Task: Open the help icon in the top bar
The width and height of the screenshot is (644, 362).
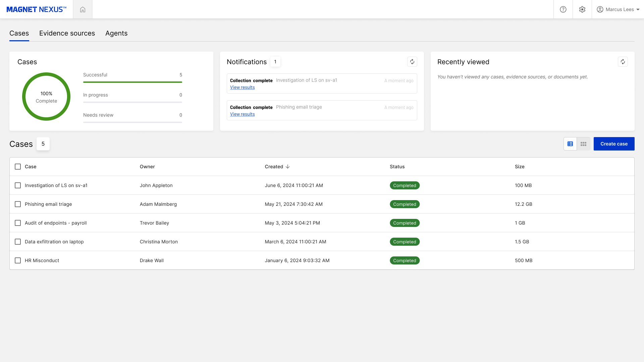Action: (563, 9)
